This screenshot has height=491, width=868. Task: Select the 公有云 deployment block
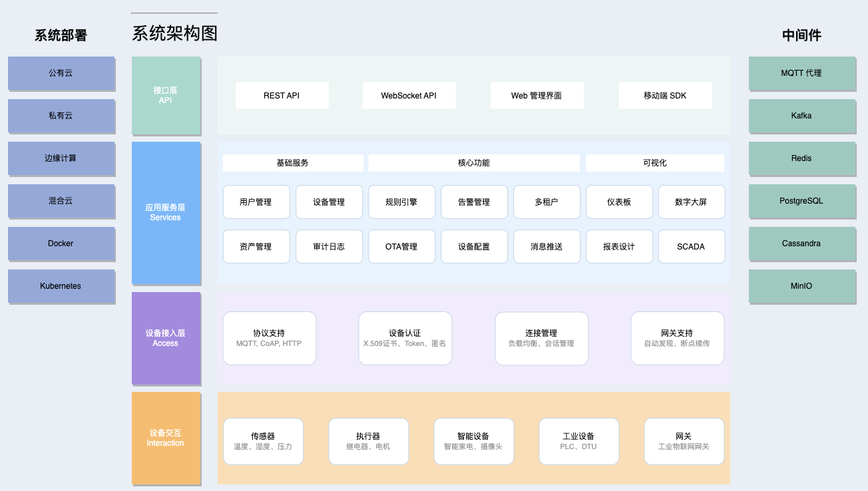pyautogui.click(x=61, y=73)
